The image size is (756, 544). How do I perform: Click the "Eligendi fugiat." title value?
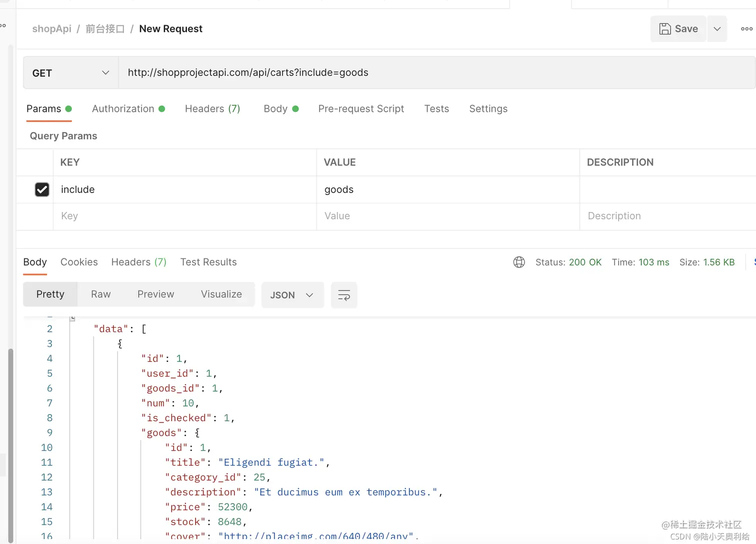coord(271,463)
